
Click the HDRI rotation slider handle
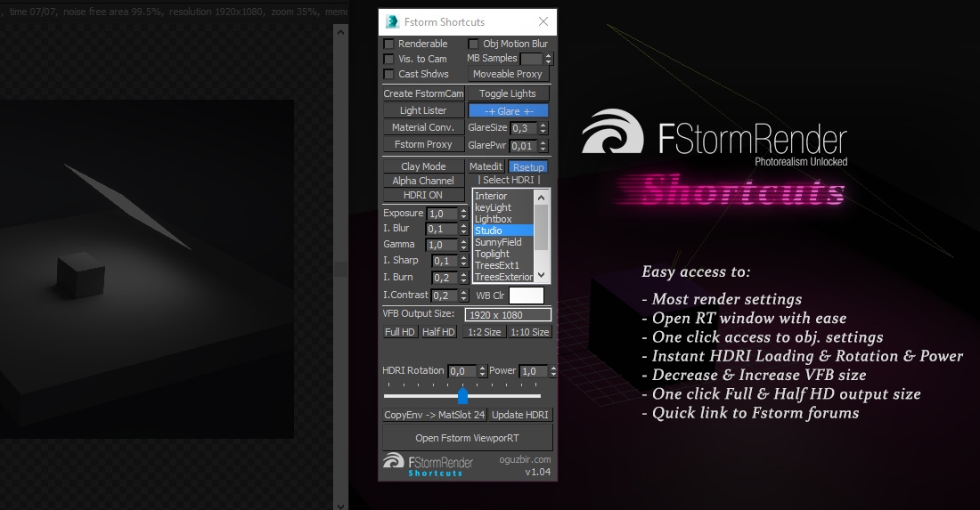coord(462,396)
